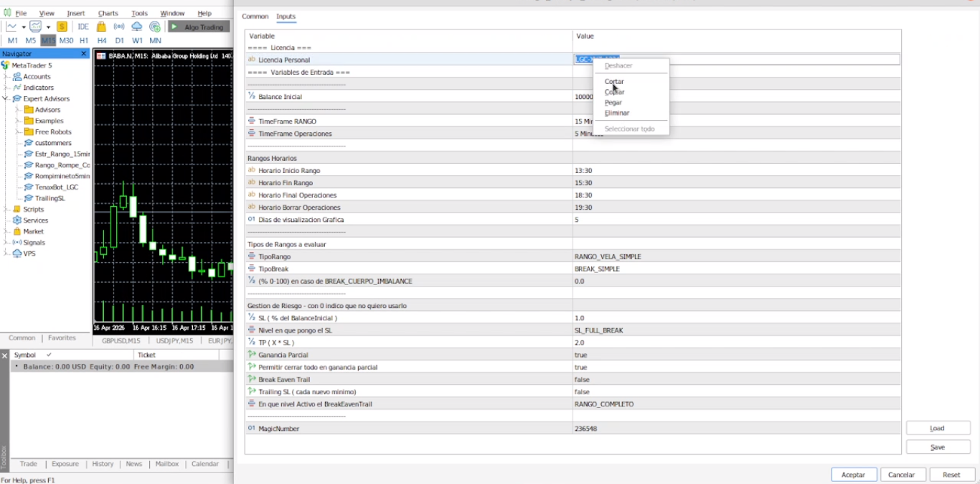Select the Accounts icon in Navigator
980x484 pixels.
point(17,76)
